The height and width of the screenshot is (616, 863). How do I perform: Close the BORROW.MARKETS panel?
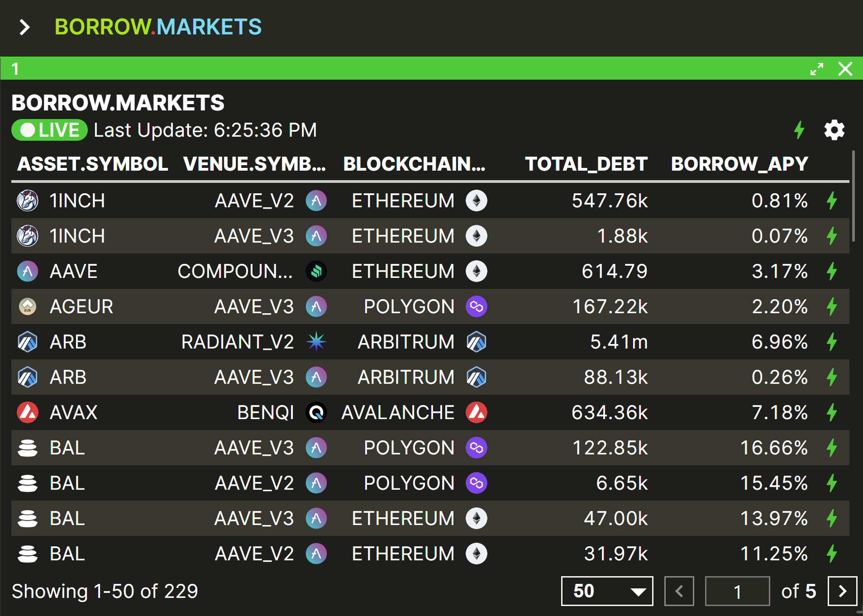pyautogui.click(x=845, y=69)
